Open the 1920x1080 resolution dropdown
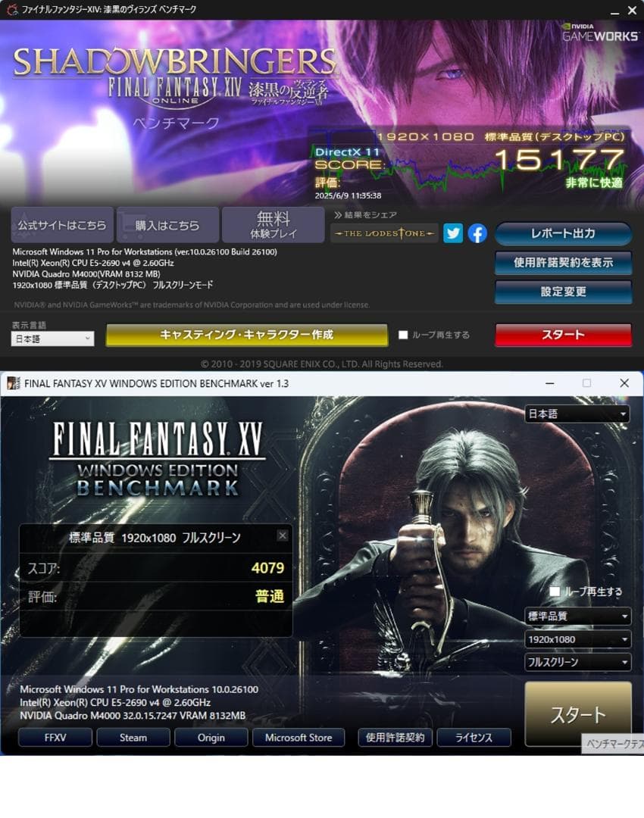644x818 pixels. (x=578, y=639)
